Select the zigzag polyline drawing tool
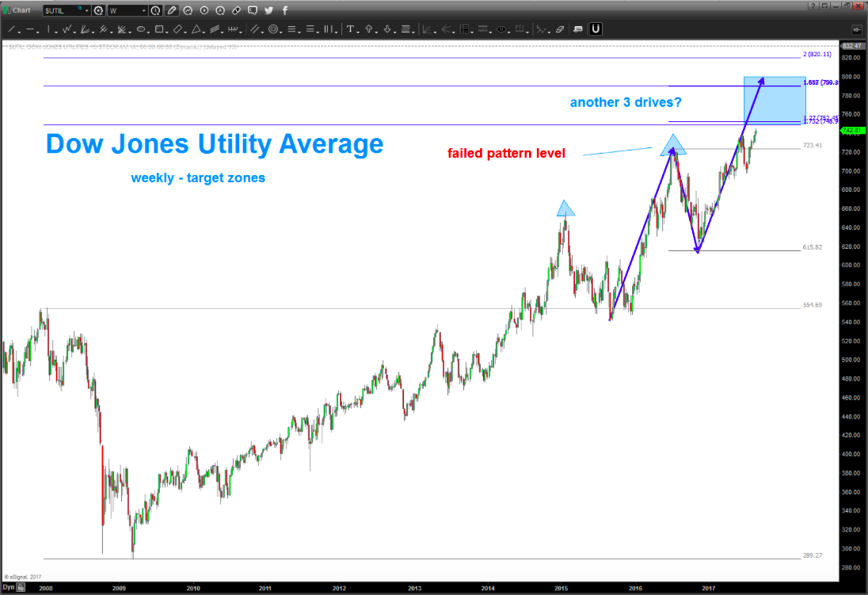This screenshot has height=595, width=868. coord(67,29)
